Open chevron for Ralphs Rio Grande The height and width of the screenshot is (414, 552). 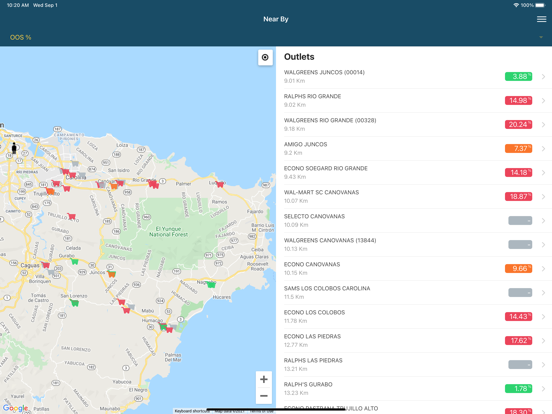543,100
